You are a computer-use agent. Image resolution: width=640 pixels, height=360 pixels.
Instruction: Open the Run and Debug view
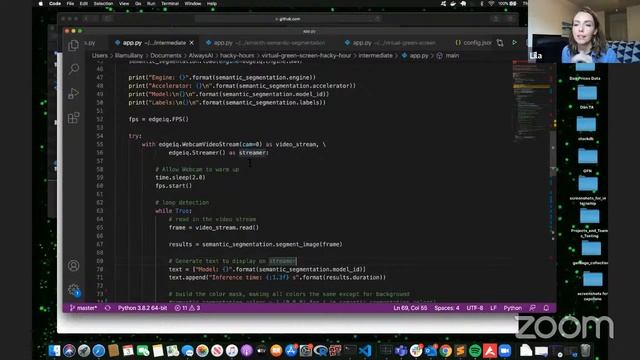73,93
